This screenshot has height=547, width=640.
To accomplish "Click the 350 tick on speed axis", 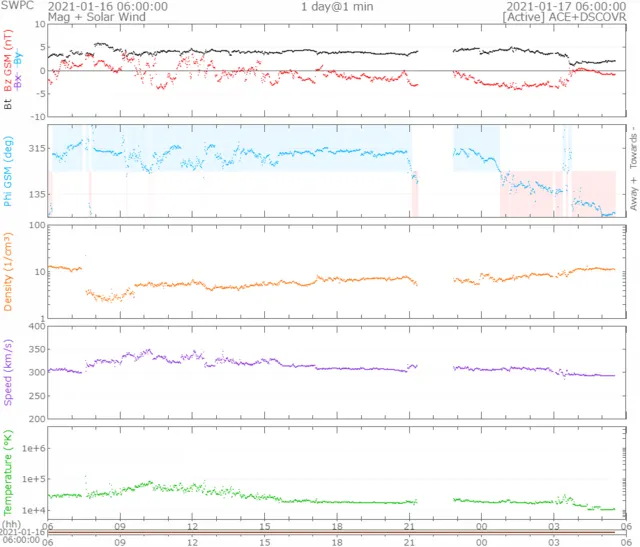I will (37, 349).
